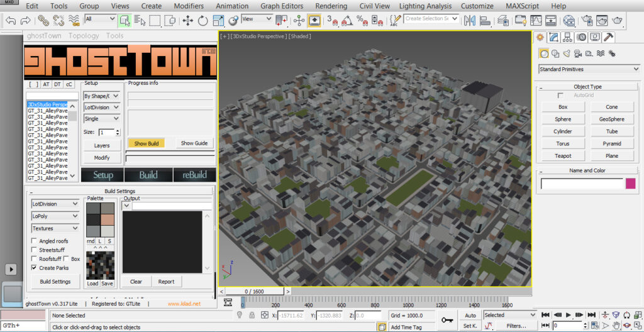Open the MAXScript menu
644x332 pixels.
[523, 6]
